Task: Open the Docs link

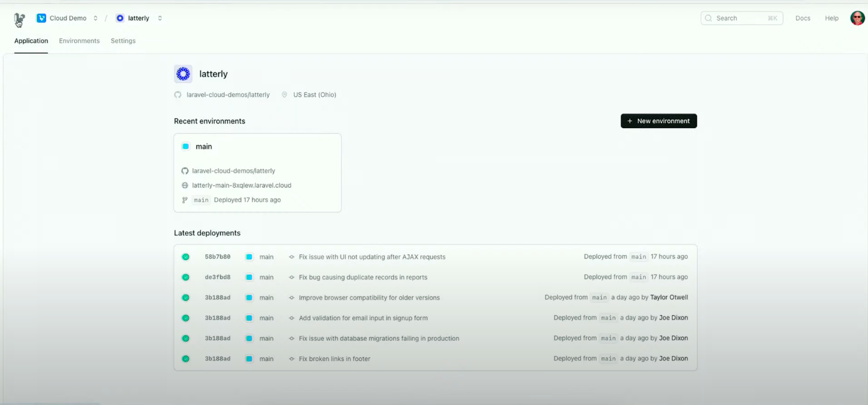Action: 803,18
